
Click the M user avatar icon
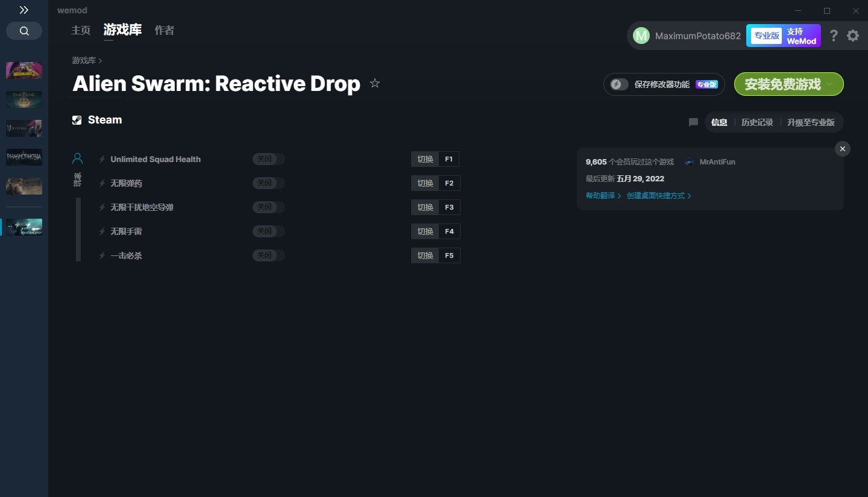[x=641, y=36]
